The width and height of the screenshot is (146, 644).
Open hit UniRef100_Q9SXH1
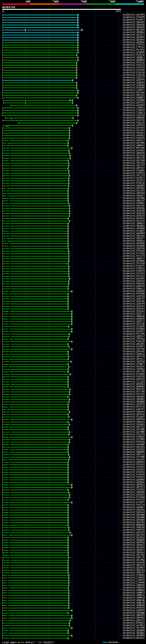(x=133, y=351)
